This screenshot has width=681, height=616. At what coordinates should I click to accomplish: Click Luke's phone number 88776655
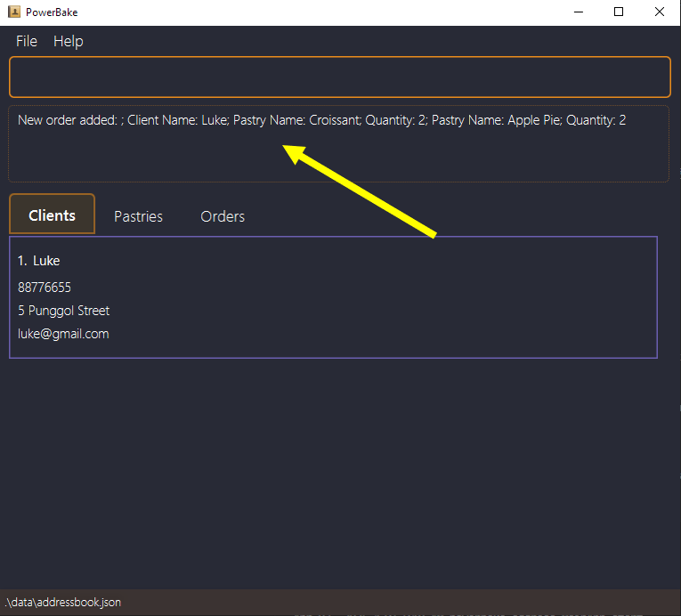click(45, 288)
